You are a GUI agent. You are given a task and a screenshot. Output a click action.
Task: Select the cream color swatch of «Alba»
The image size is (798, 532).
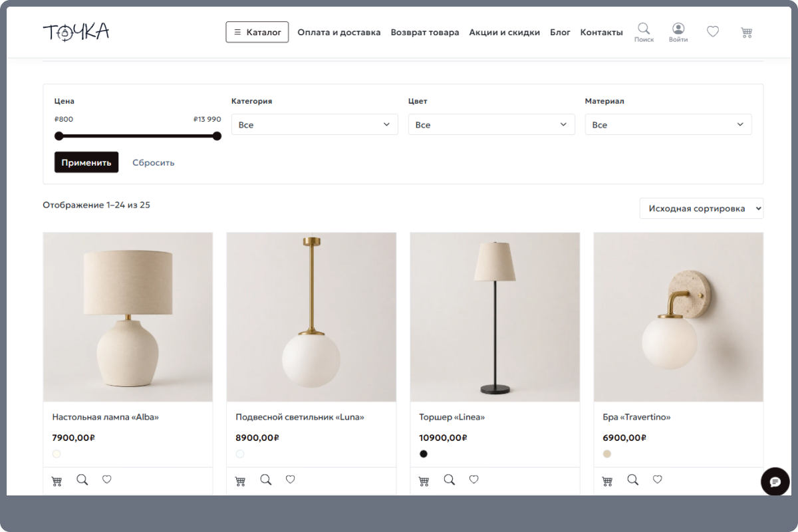(57, 454)
